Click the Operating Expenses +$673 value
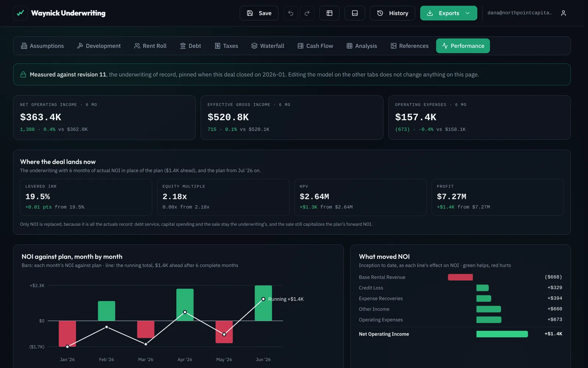This screenshot has height=368, width=588. (x=555, y=319)
